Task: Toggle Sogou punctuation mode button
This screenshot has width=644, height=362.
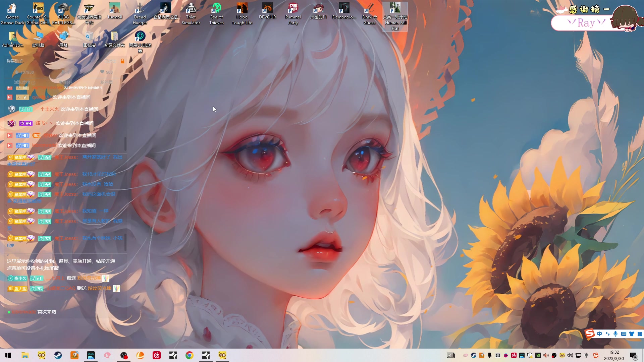Action: click(x=607, y=334)
